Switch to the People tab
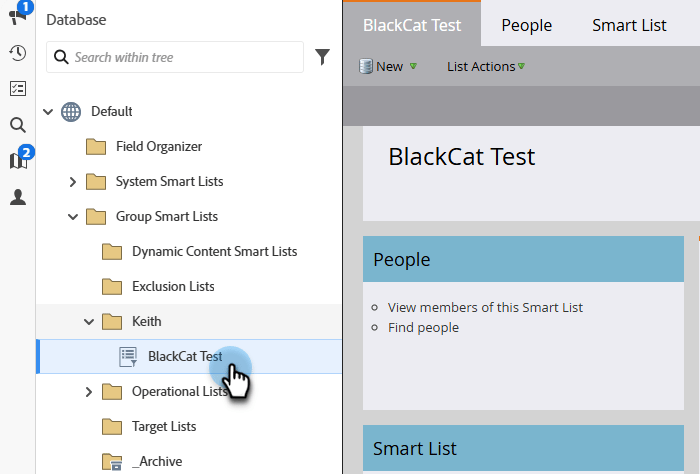Viewport: 700px width, 474px height. click(x=526, y=25)
